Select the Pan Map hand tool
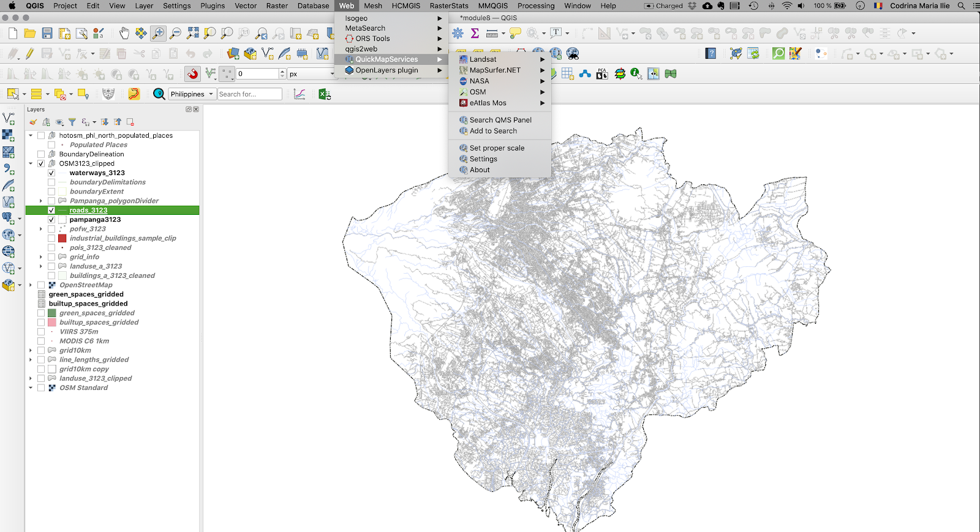The image size is (980, 532). pos(124,33)
